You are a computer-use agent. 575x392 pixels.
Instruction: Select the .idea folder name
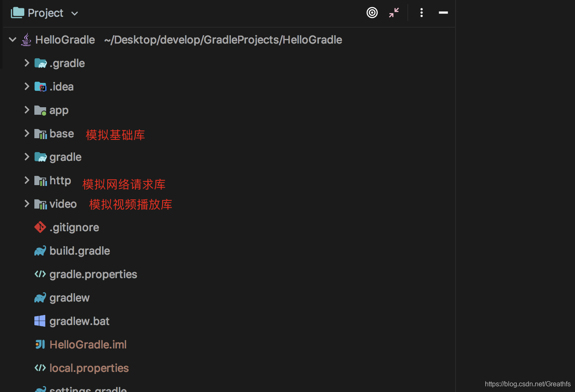coord(62,87)
